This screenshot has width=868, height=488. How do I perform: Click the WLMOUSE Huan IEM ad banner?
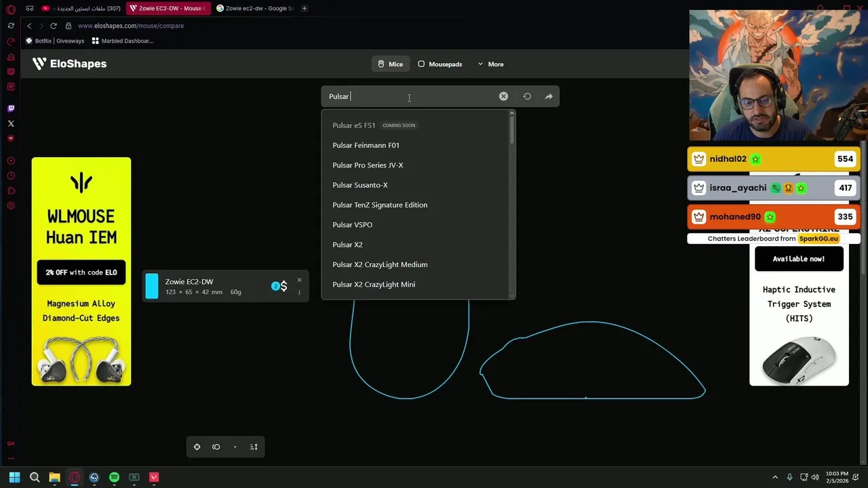81,271
